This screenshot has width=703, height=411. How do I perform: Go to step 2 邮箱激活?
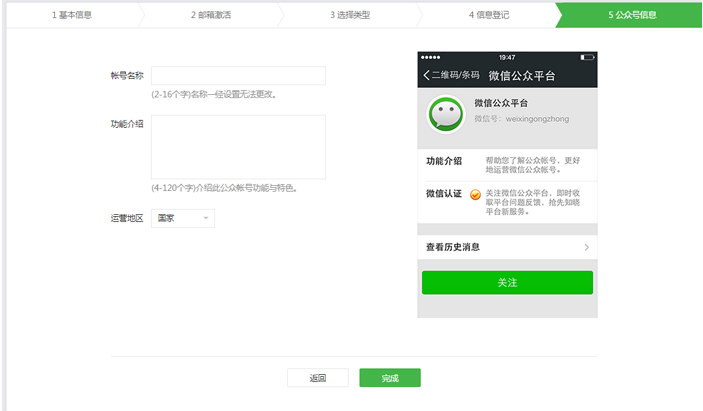point(210,15)
